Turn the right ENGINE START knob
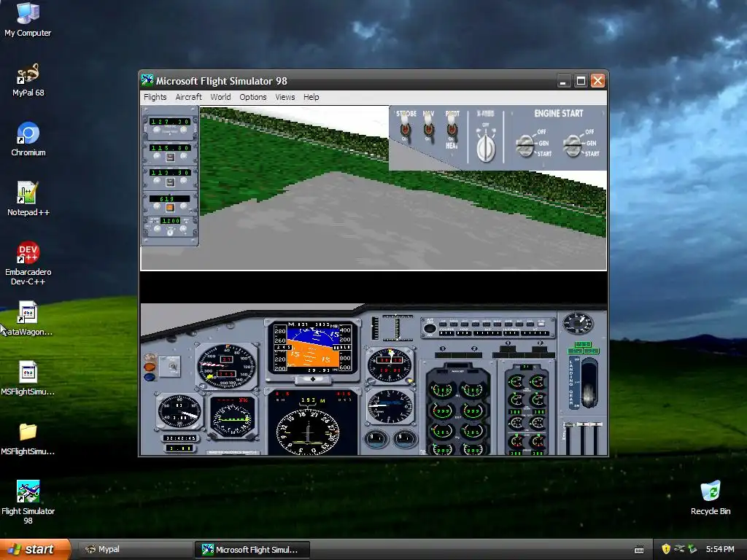 coord(573,146)
